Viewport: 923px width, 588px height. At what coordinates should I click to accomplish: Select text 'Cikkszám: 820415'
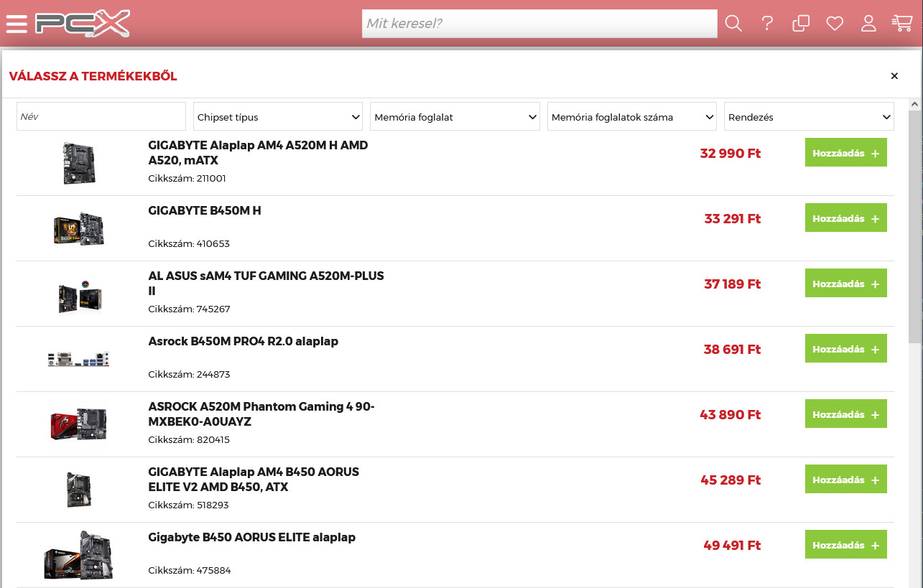tap(189, 440)
